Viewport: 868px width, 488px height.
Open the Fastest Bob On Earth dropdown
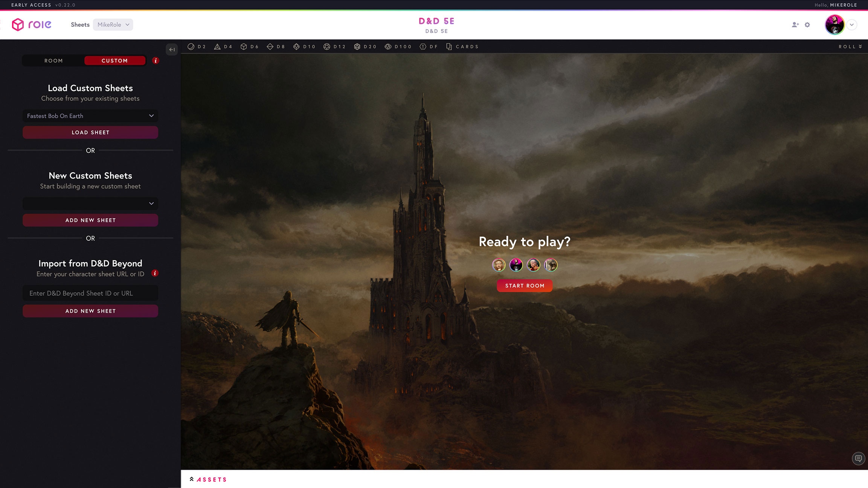pos(90,116)
